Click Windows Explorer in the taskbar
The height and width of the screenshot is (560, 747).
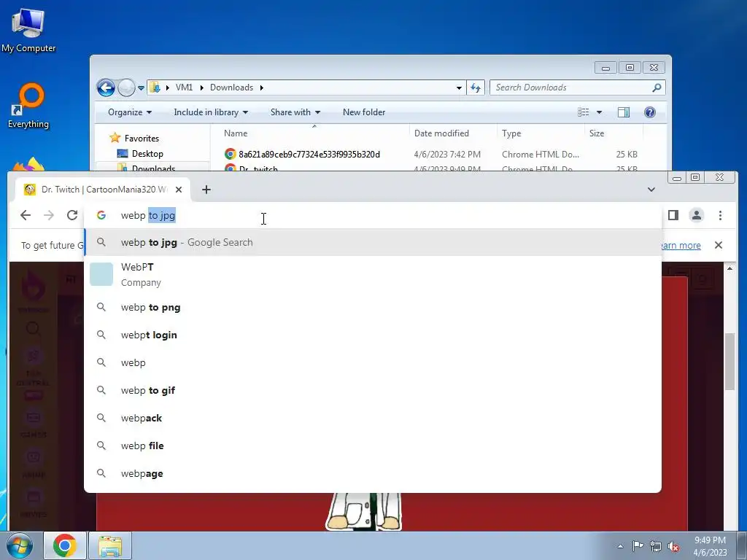(110, 545)
